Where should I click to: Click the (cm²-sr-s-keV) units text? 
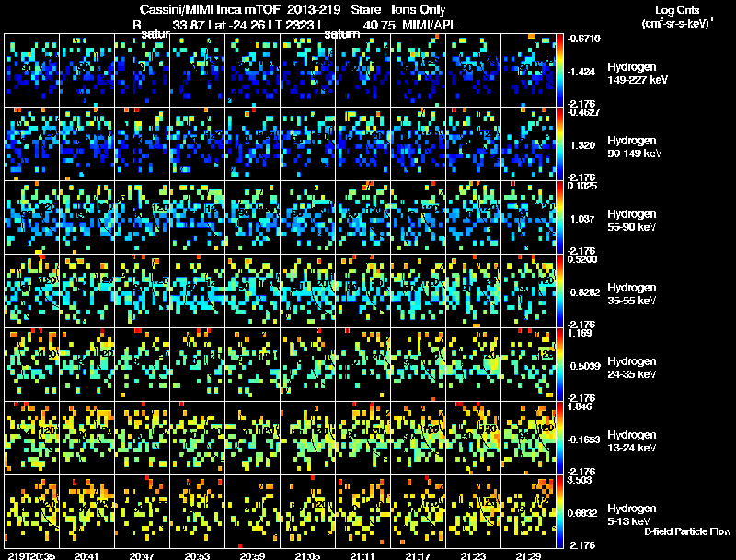(676, 24)
